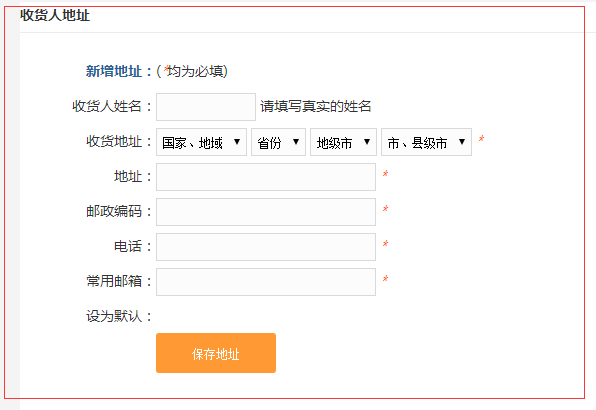Click the red asterisk beside 邮政编码 field
The width and height of the screenshot is (596, 410).
tap(385, 209)
